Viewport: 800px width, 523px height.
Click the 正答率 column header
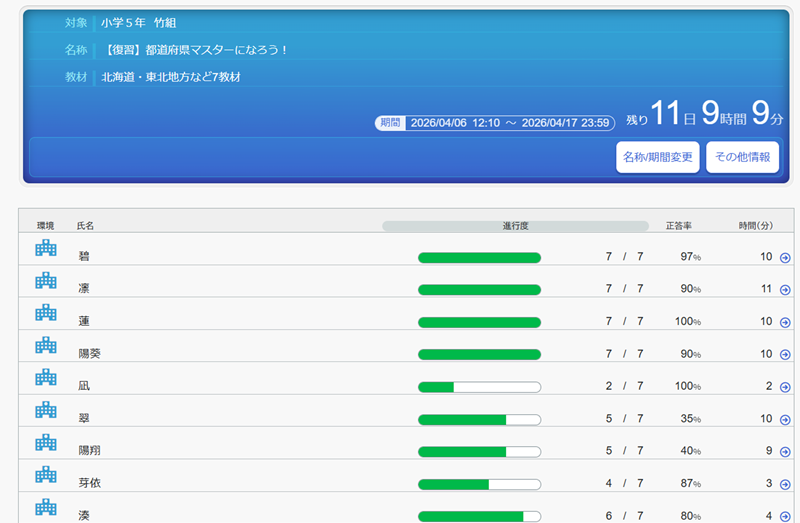(x=679, y=226)
